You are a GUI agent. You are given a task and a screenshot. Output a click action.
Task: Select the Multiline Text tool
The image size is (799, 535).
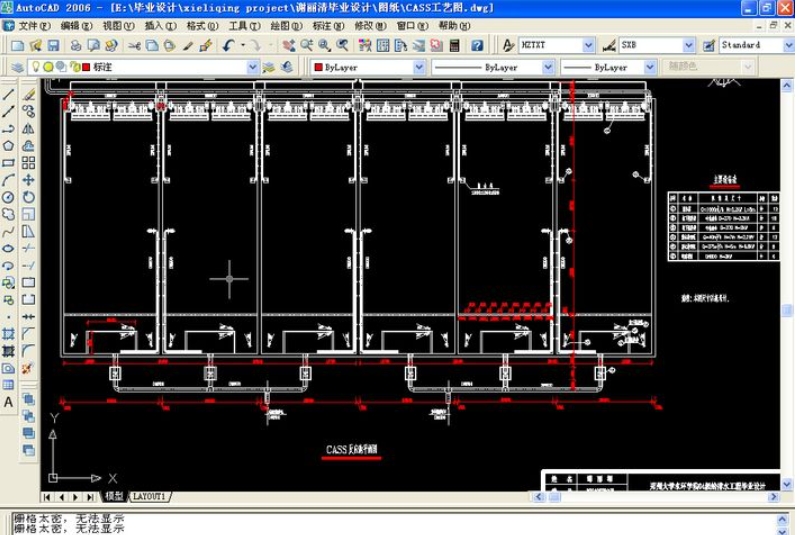tap(8, 402)
